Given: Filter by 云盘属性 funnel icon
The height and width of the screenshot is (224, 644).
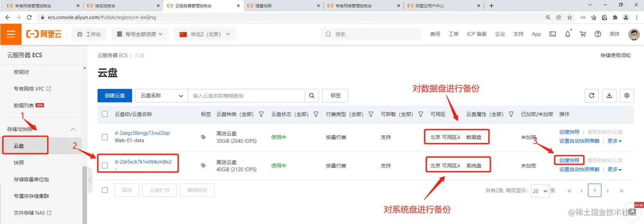Looking at the screenshot, I should point(511,114).
